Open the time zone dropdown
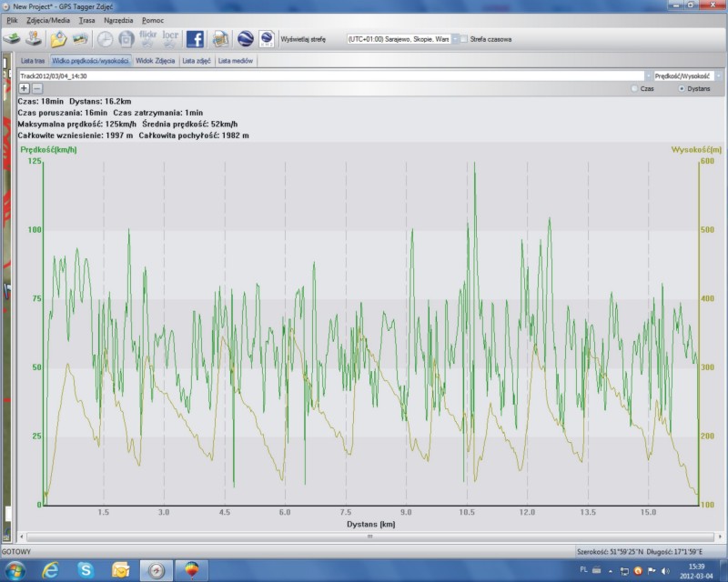This screenshot has height=582, width=728. pyautogui.click(x=454, y=39)
